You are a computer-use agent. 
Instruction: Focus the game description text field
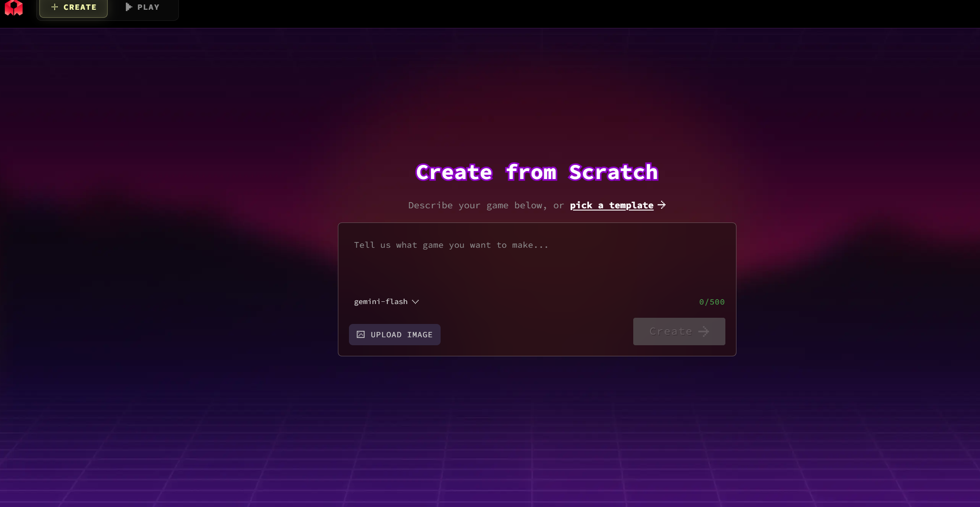537,259
